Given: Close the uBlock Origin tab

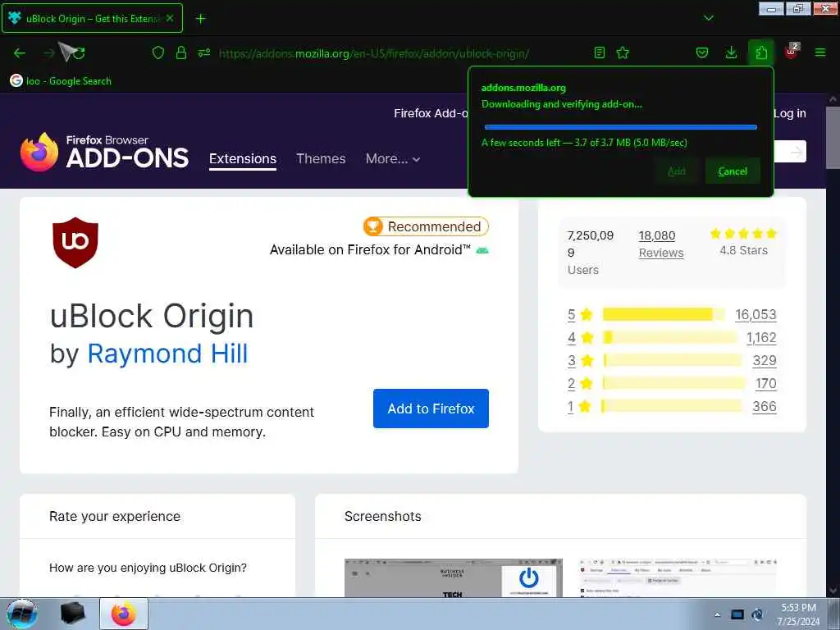Looking at the screenshot, I should pyautogui.click(x=170, y=18).
